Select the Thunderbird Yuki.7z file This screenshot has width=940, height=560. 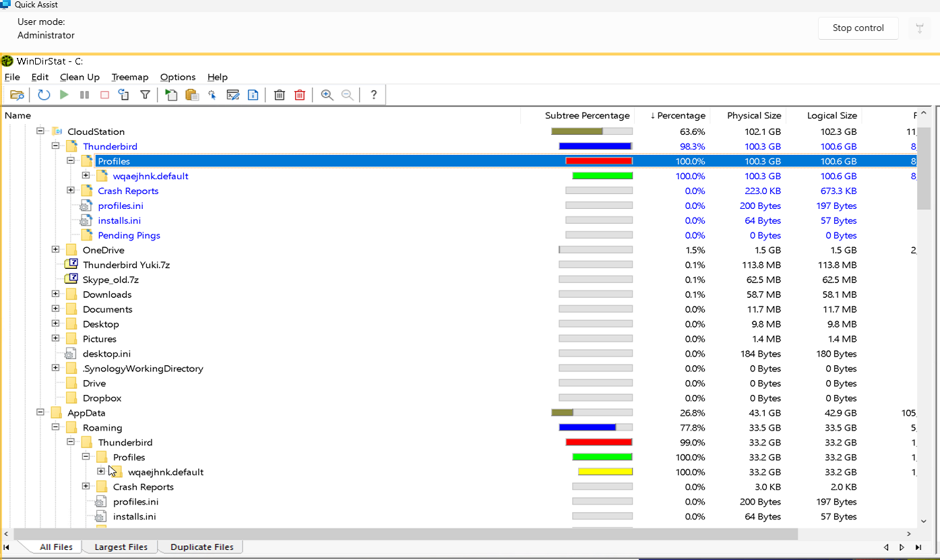(x=126, y=265)
